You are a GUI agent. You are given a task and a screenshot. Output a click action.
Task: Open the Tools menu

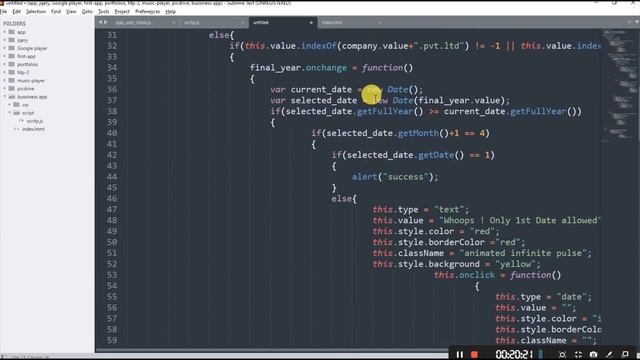point(104,11)
